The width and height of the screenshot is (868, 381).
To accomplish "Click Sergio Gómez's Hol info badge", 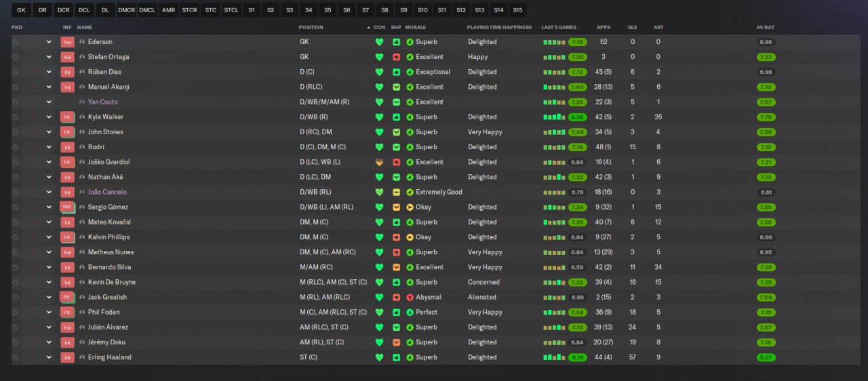I will 67,207.
